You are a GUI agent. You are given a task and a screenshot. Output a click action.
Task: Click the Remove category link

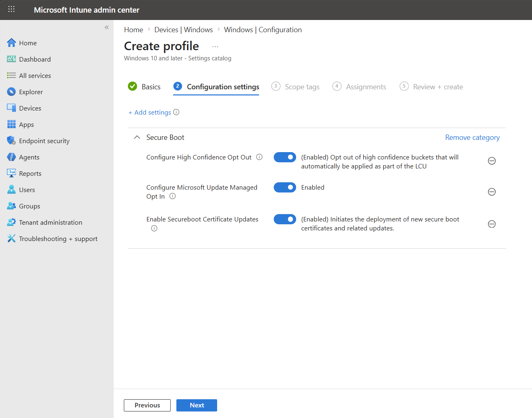[472, 137]
